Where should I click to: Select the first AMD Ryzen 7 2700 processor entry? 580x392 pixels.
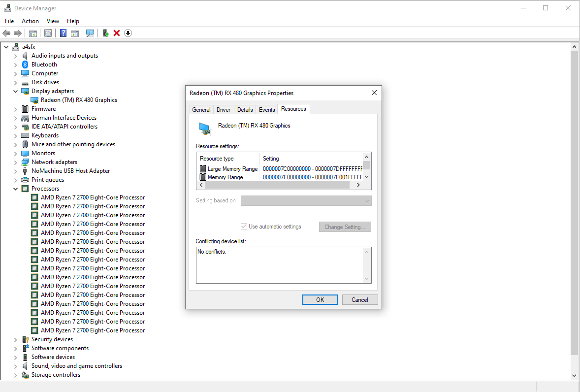click(93, 197)
